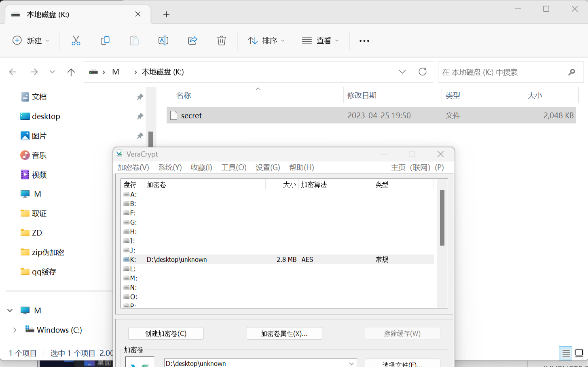The image size is (588, 367).
Task: Click 加密算法 column header in VeraCrypt
Action: pyautogui.click(x=314, y=185)
